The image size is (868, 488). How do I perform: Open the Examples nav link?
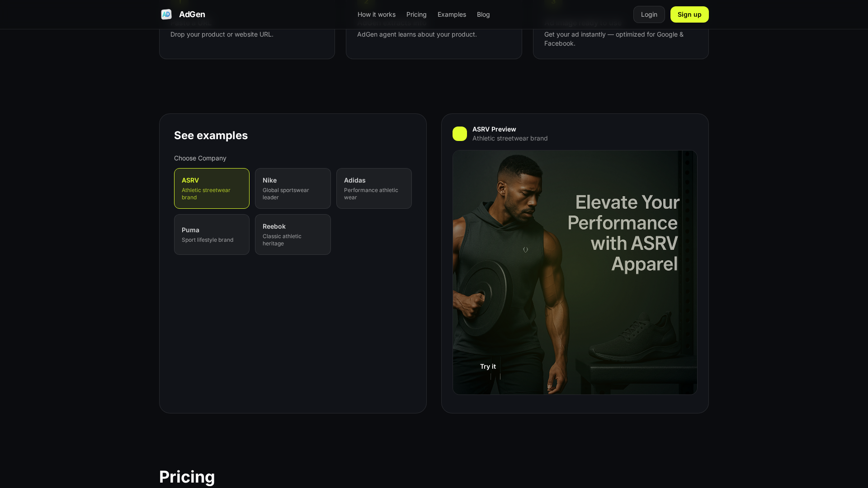click(451, 14)
